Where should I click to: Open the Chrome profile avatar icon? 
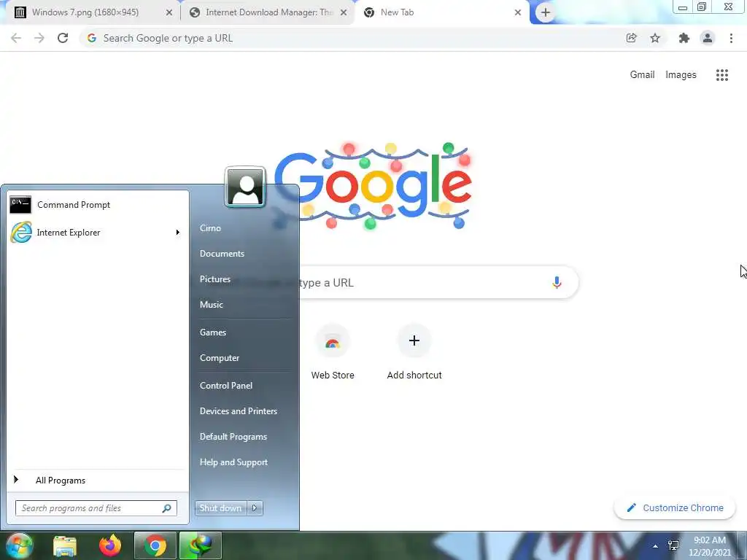click(708, 38)
